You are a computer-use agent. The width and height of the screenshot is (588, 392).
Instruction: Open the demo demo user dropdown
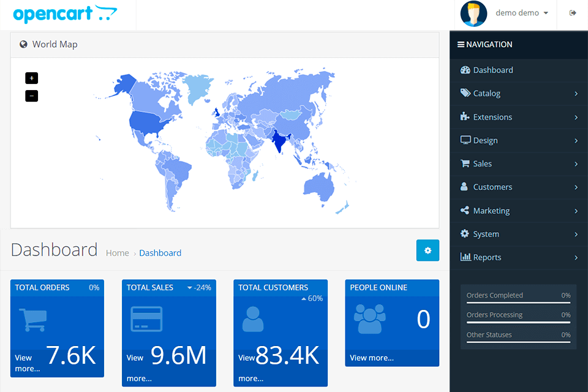(521, 13)
